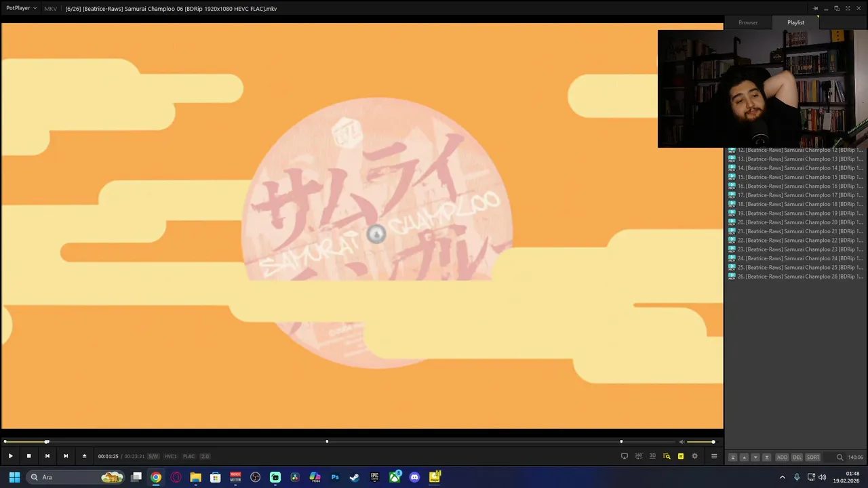868x488 pixels.
Task: Toggle 360 degree video mode
Action: coord(639,456)
